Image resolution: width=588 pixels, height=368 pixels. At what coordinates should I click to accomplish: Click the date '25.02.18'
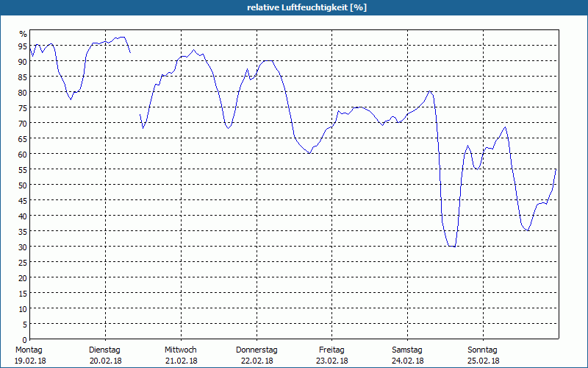click(484, 361)
